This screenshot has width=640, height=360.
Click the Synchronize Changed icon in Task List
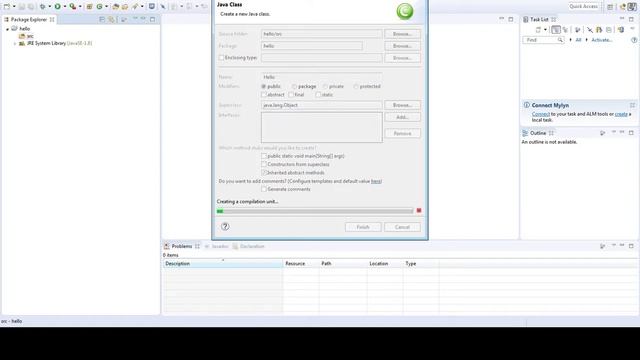coord(621,30)
